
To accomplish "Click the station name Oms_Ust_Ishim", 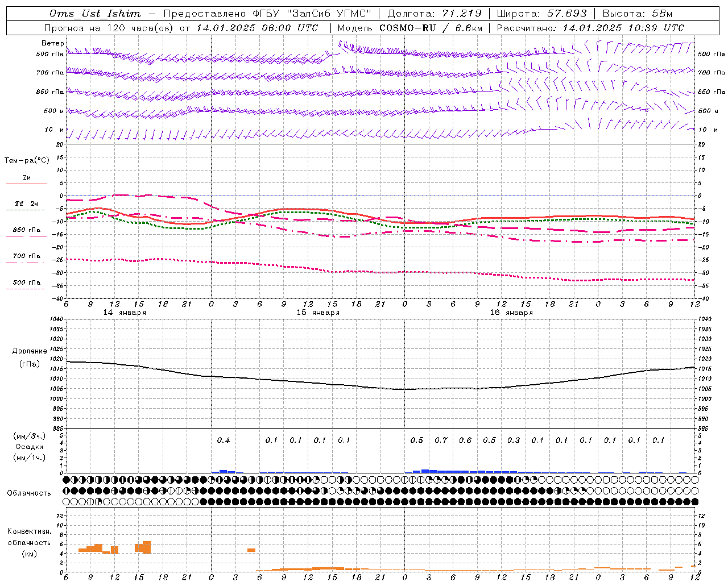I will (x=95, y=14).
